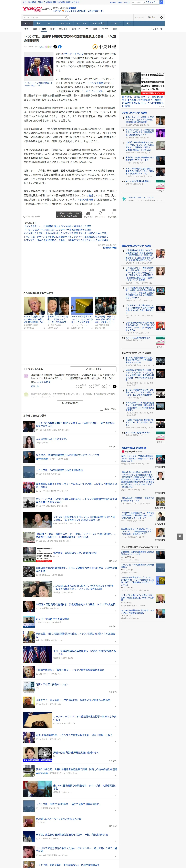Open recommended article 米大統領、60超の国際機関からの脱退宣言
Image resolution: width=186 pixels, height=868 pixels.
coord(68,455)
